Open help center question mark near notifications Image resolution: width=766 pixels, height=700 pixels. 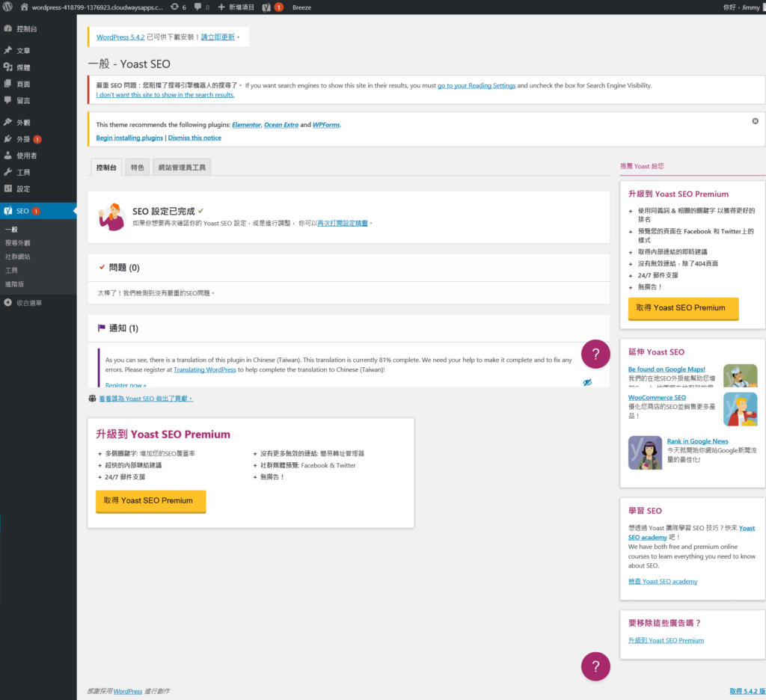[x=595, y=354]
